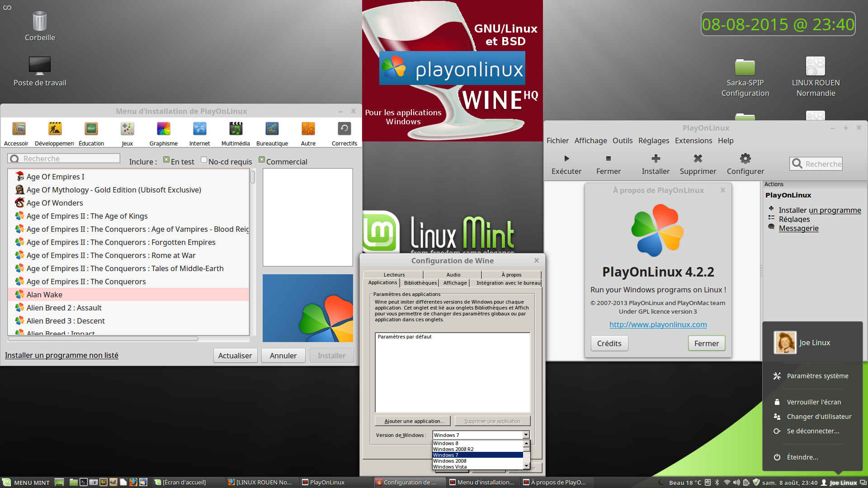The image size is (868, 488).
Task: Click Verrouiller l'écran in user menu
Action: click(x=807, y=402)
